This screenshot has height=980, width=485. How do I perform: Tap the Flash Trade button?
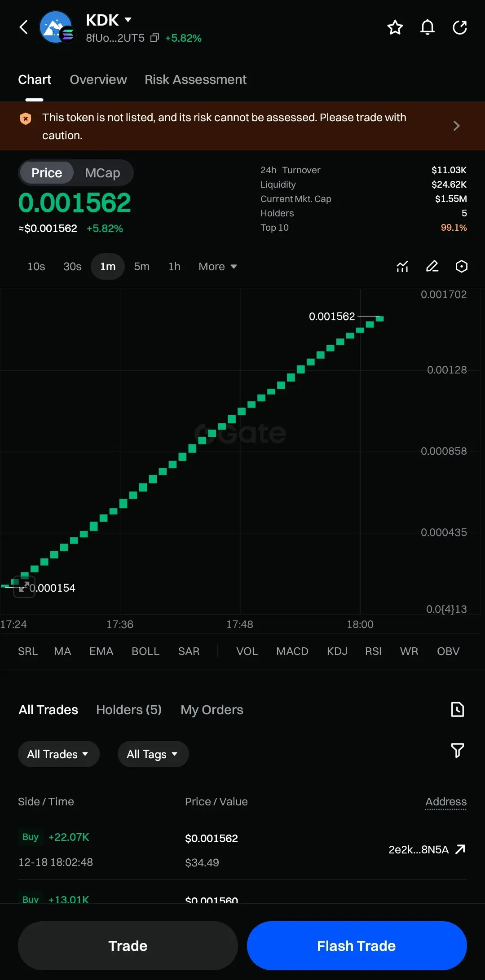(x=357, y=946)
